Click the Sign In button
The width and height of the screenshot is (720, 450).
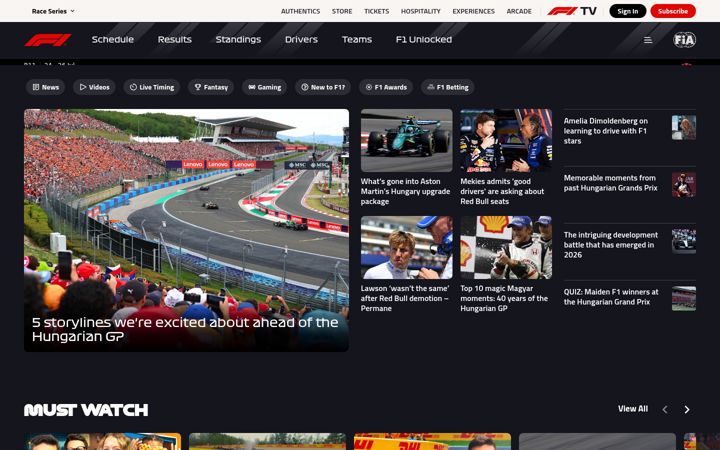click(x=628, y=11)
